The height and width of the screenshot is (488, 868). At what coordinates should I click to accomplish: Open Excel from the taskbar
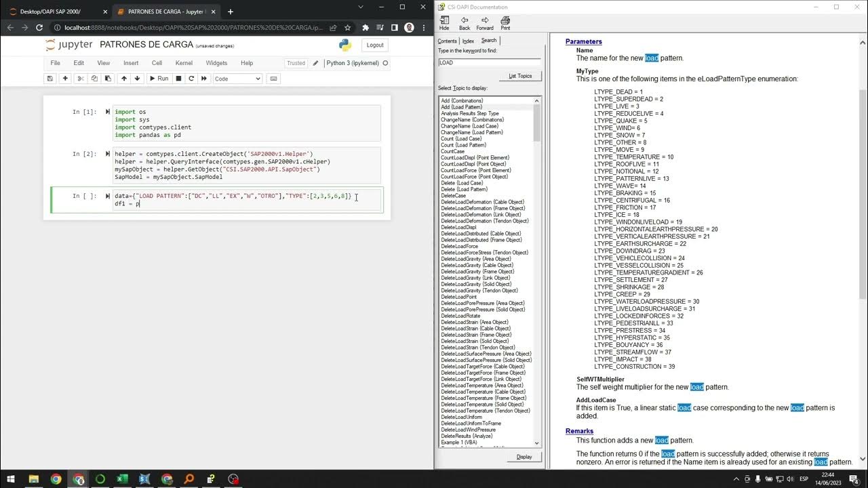(x=123, y=479)
